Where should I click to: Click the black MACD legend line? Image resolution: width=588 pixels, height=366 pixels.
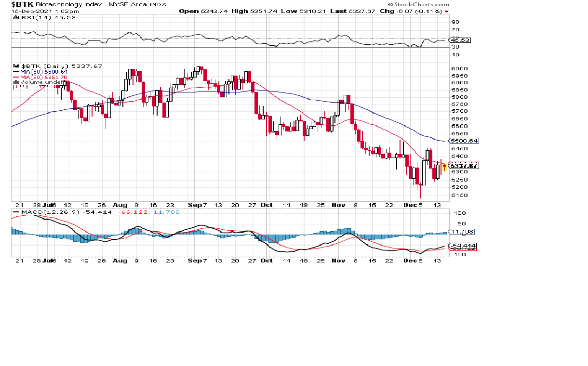(15, 212)
